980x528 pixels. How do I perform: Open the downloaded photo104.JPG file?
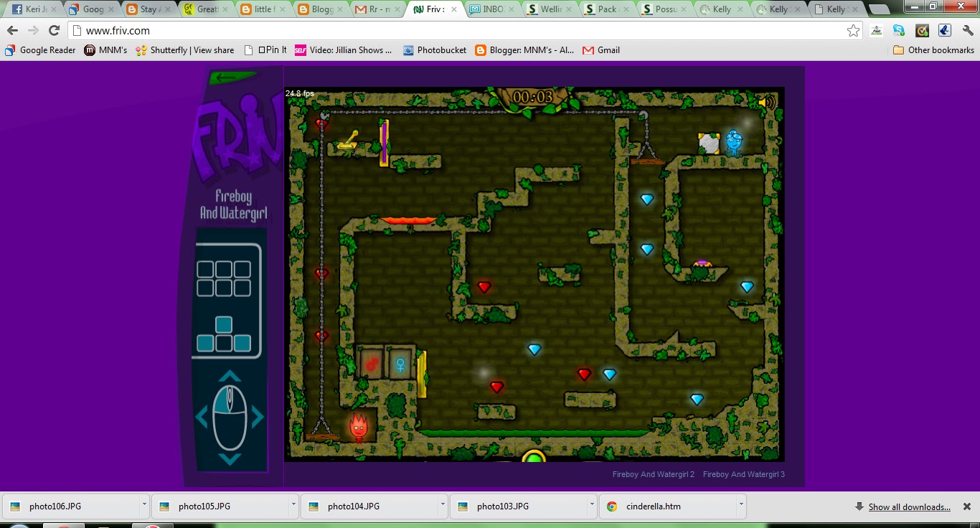pyautogui.click(x=369, y=506)
